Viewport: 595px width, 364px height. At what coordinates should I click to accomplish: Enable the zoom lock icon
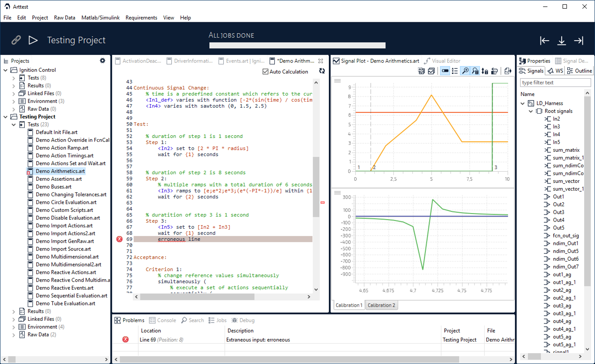(475, 71)
